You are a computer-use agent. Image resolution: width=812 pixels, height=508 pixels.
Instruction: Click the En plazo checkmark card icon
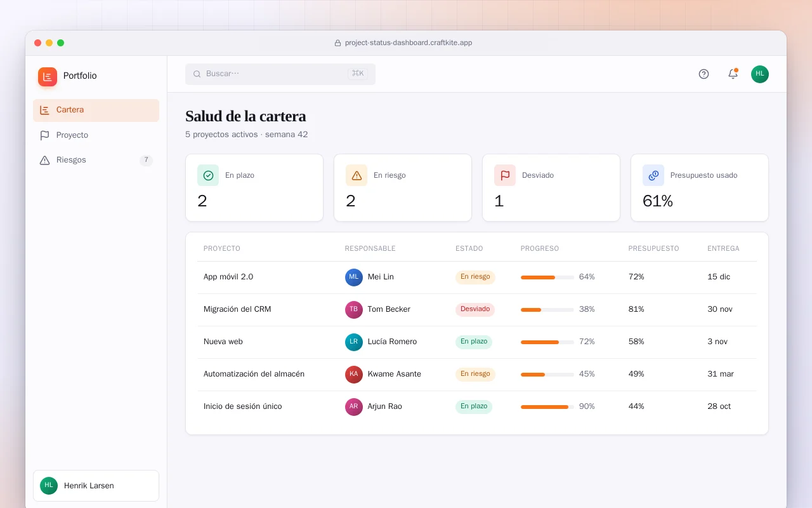coord(208,175)
